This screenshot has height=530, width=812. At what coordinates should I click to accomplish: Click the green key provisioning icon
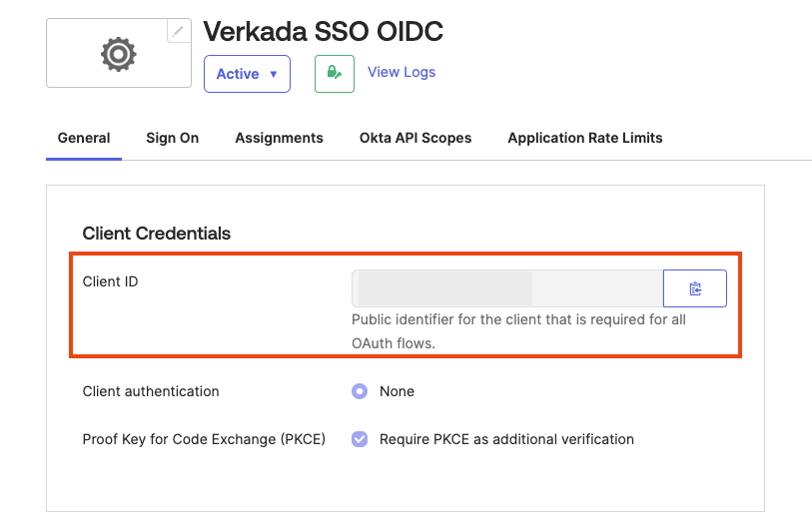click(x=335, y=74)
